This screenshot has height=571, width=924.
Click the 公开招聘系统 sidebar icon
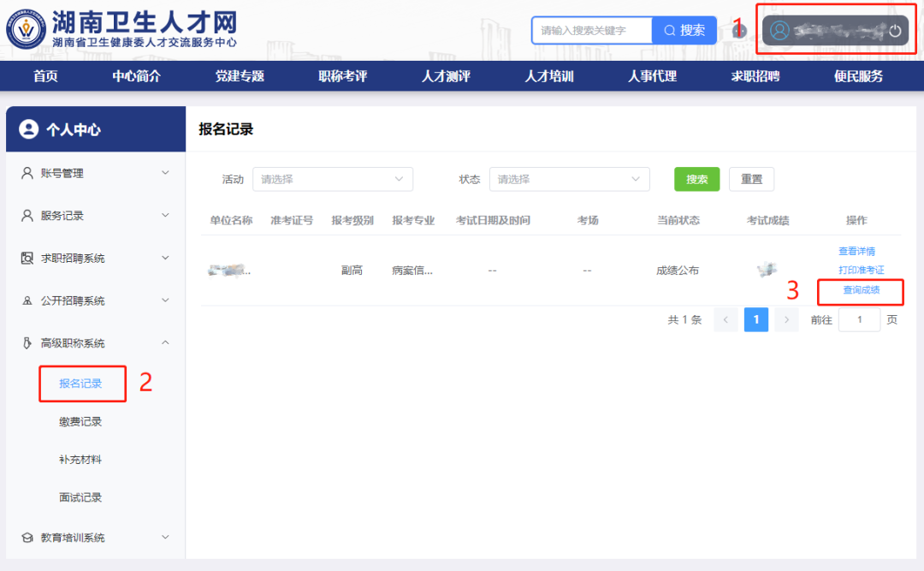(x=27, y=300)
